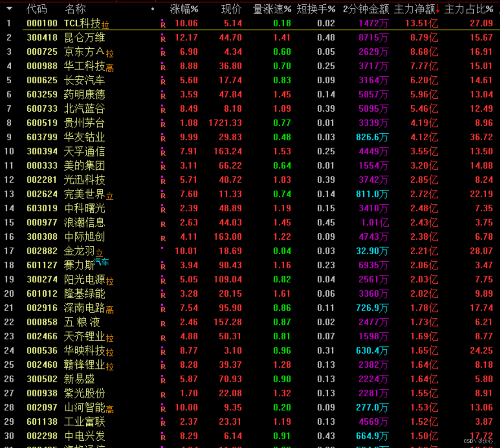Click row number 17 for 金龙羽
The height and width of the screenshot is (448, 500).
click(x=9, y=251)
